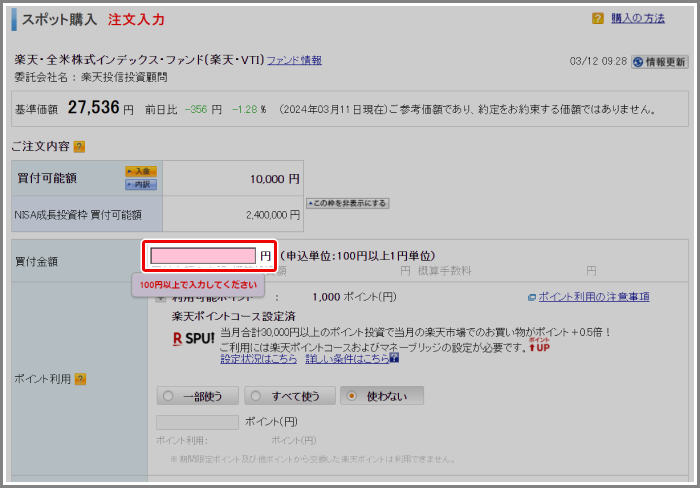Screen dimensions: 700x488
Task: Click the external-link icon beside ポイント利用の注意事項
Action: coord(532,297)
